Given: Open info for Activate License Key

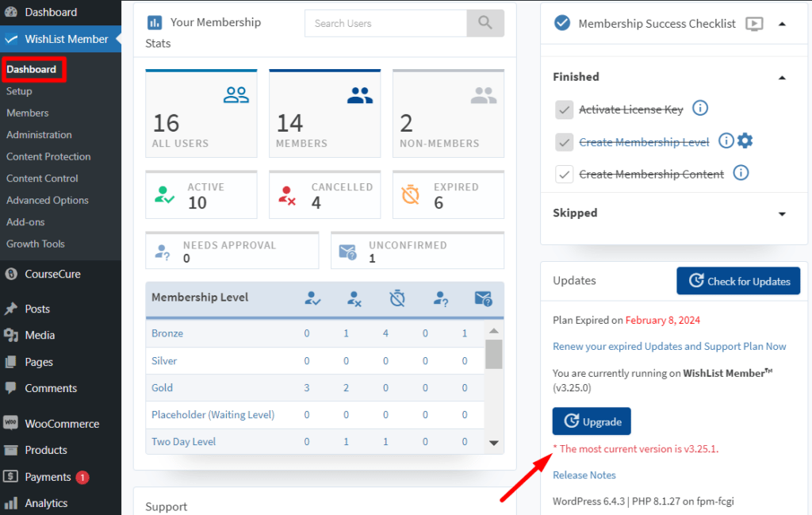Looking at the screenshot, I should click(700, 108).
